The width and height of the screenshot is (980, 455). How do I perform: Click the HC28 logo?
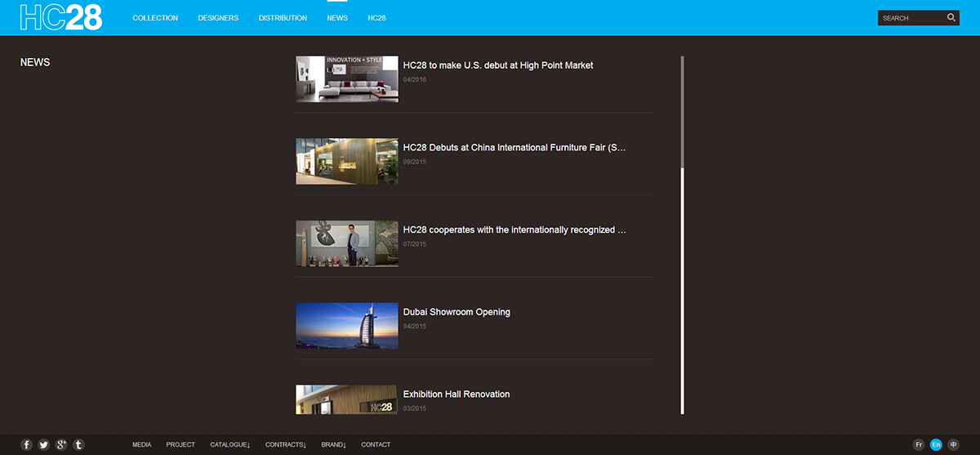click(x=61, y=18)
